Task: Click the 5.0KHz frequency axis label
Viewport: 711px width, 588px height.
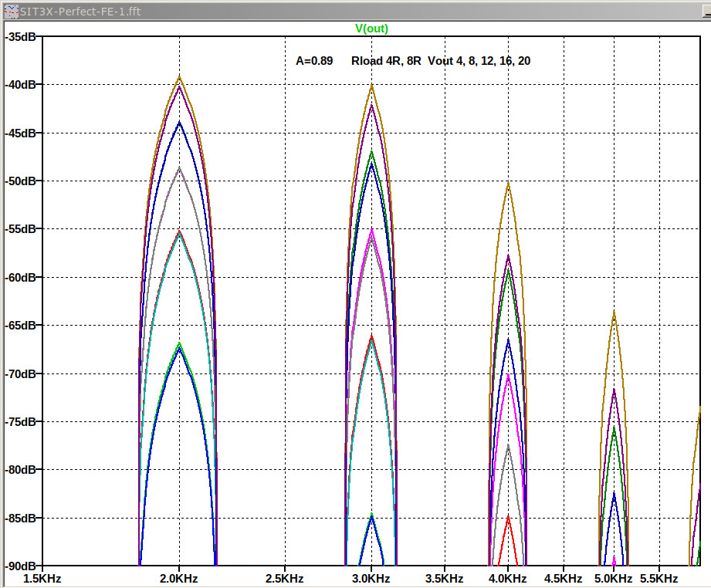Action: pos(614,579)
